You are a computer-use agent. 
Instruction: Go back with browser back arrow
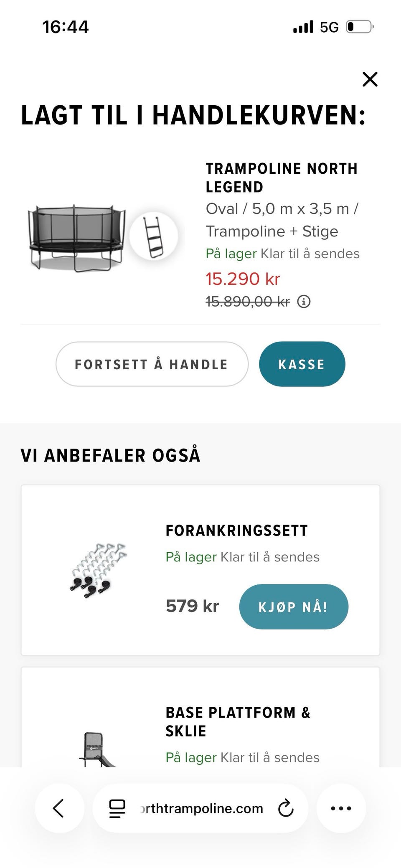coord(59,808)
